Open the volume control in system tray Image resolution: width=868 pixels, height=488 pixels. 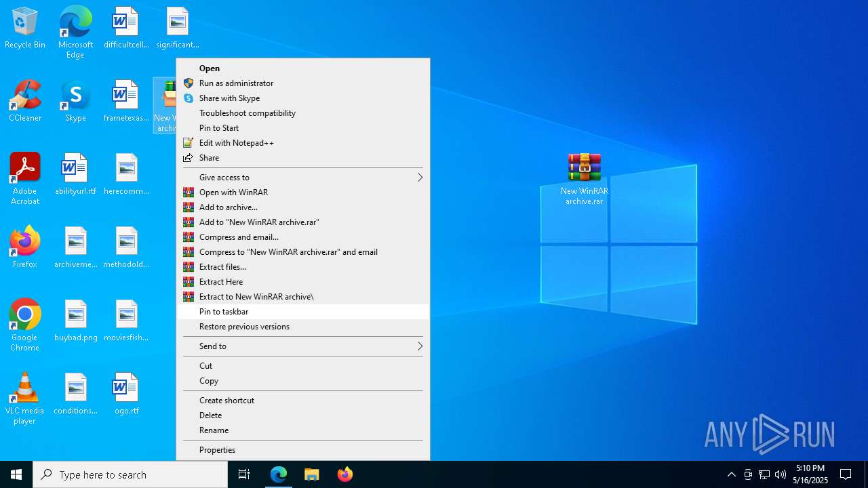(x=781, y=474)
